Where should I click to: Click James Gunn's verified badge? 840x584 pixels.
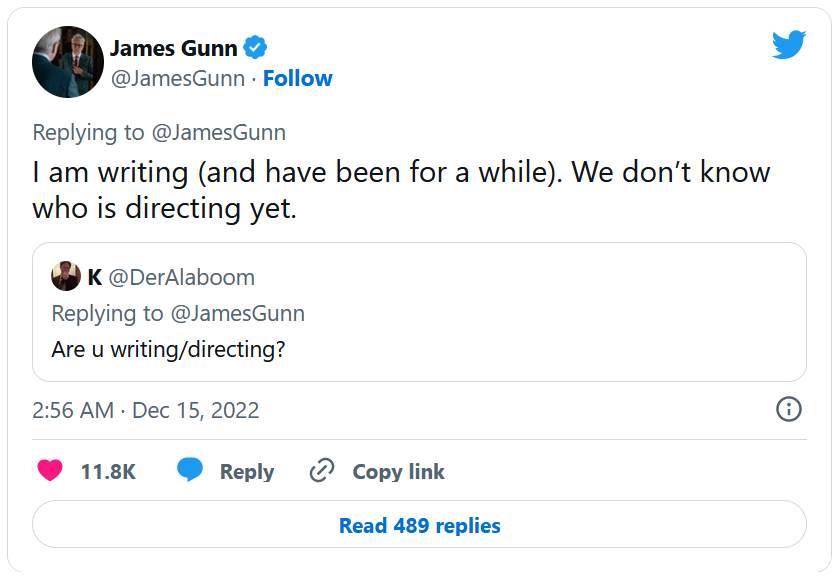point(256,48)
